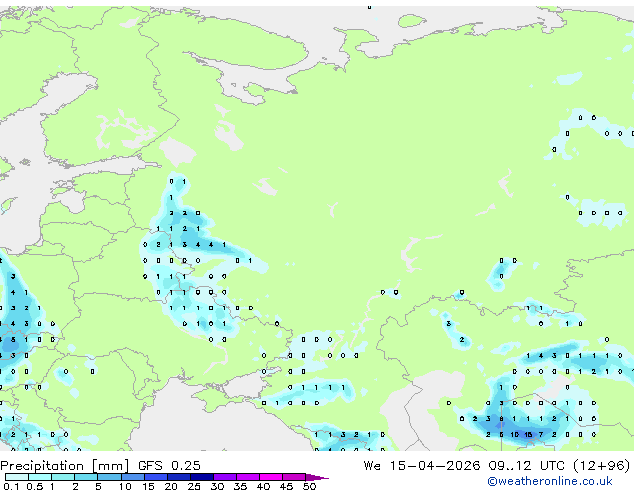634x490 pixels.
Task: Click legend label '45'
Action: (x=286, y=486)
